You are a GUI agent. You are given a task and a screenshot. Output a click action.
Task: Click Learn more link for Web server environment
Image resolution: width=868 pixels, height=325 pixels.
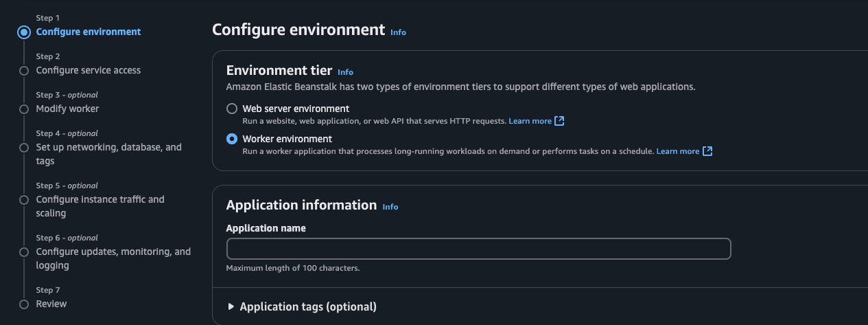click(x=530, y=121)
